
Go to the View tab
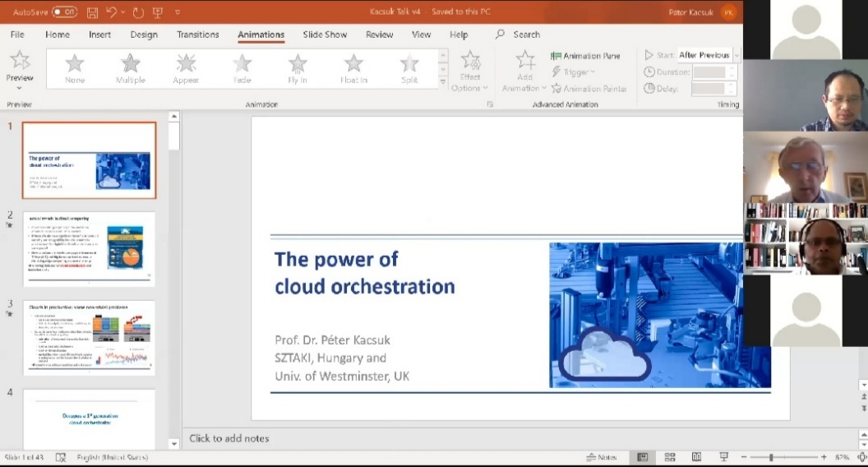[x=422, y=35]
